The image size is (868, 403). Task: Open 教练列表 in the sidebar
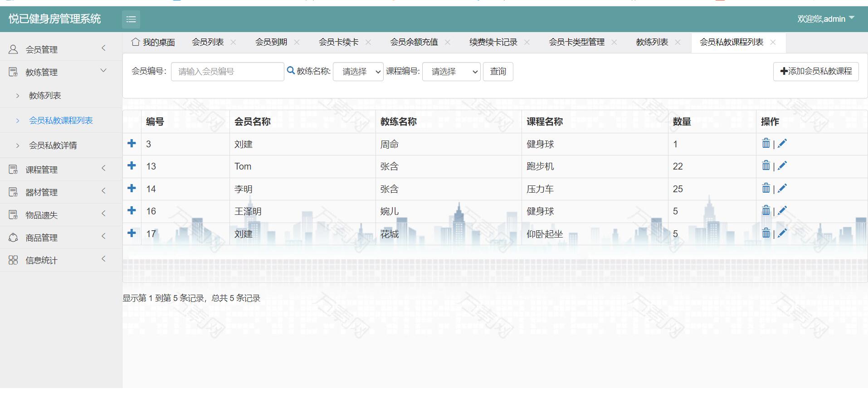pyautogui.click(x=45, y=96)
